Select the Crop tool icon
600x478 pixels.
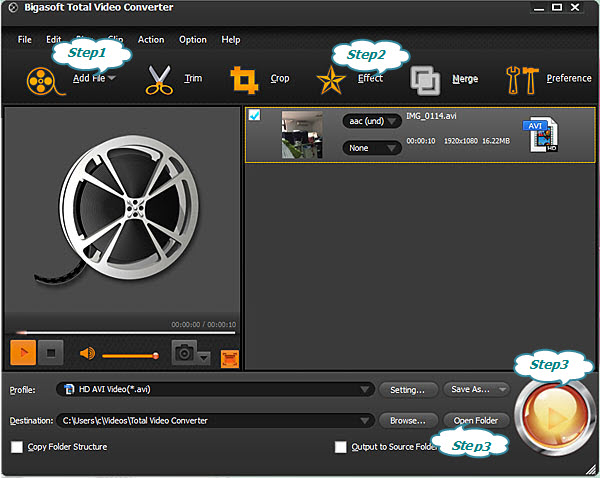pyautogui.click(x=245, y=80)
